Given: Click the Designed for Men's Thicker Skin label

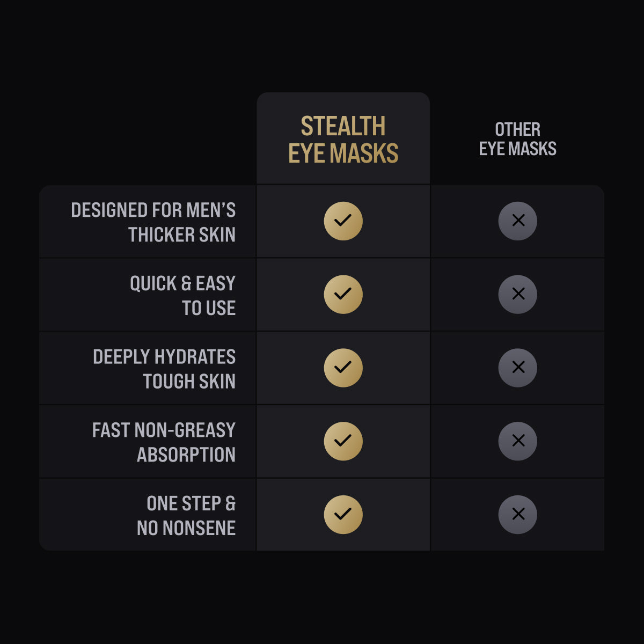Looking at the screenshot, I should point(153,222).
